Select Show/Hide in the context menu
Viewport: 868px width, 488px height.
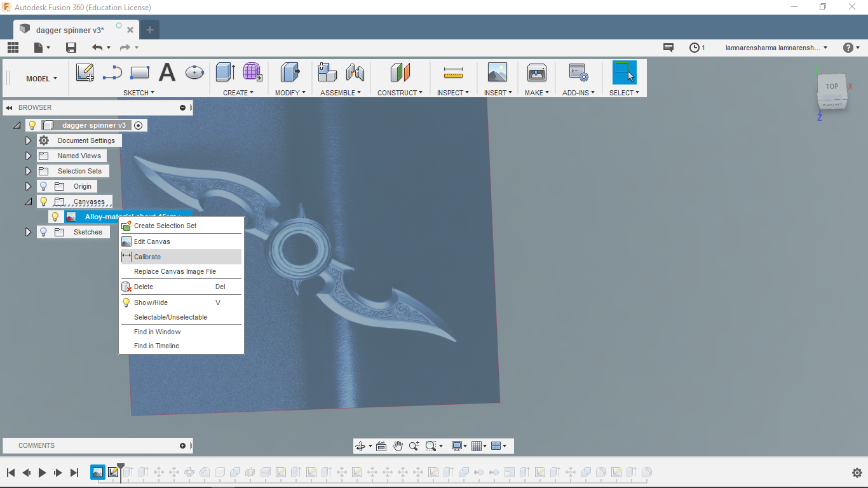[181, 302]
